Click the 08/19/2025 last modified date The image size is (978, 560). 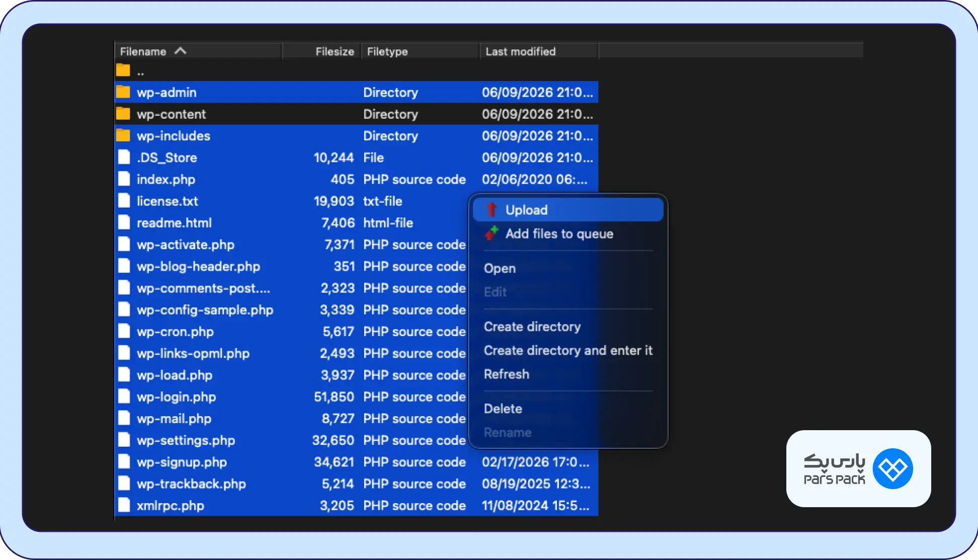point(536,484)
